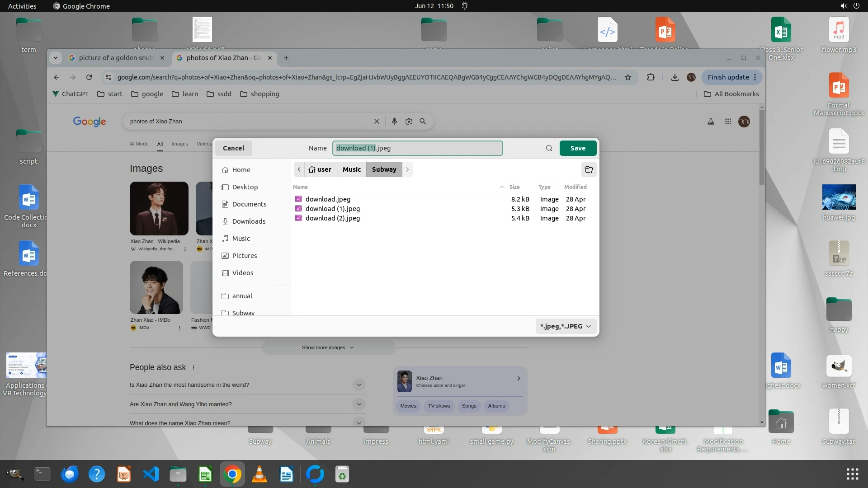Click the Cancel button

click(x=233, y=148)
